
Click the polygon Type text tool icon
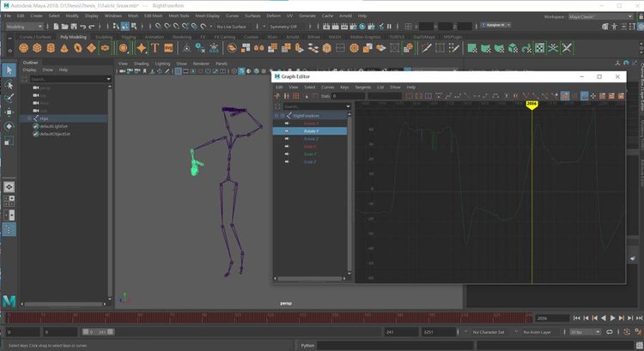[155, 48]
